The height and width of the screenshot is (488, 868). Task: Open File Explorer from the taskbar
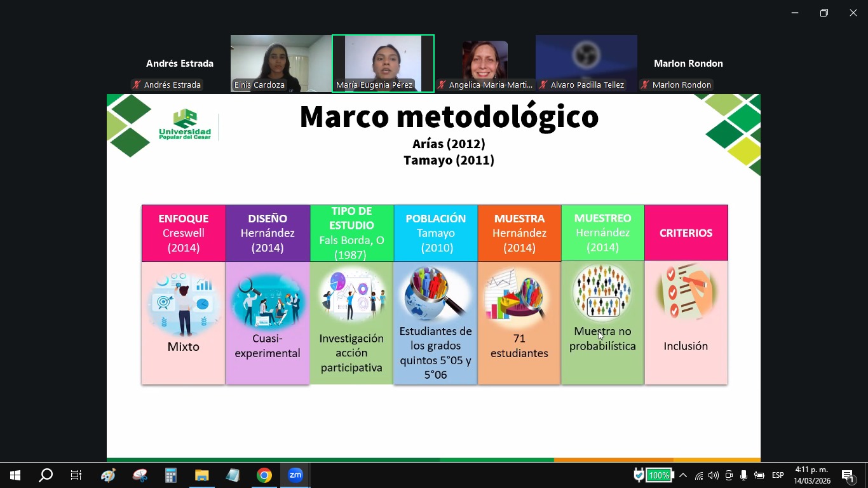coord(201,475)
